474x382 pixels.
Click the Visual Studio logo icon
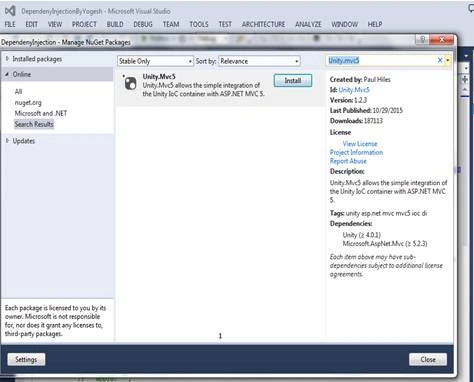(x=10, y=11)
